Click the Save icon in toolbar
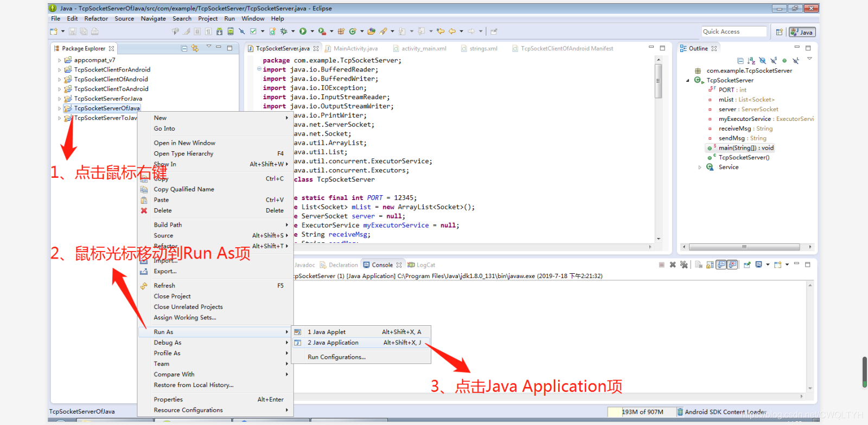This screenshot has height=425, width=868. [x=73, y=31]
